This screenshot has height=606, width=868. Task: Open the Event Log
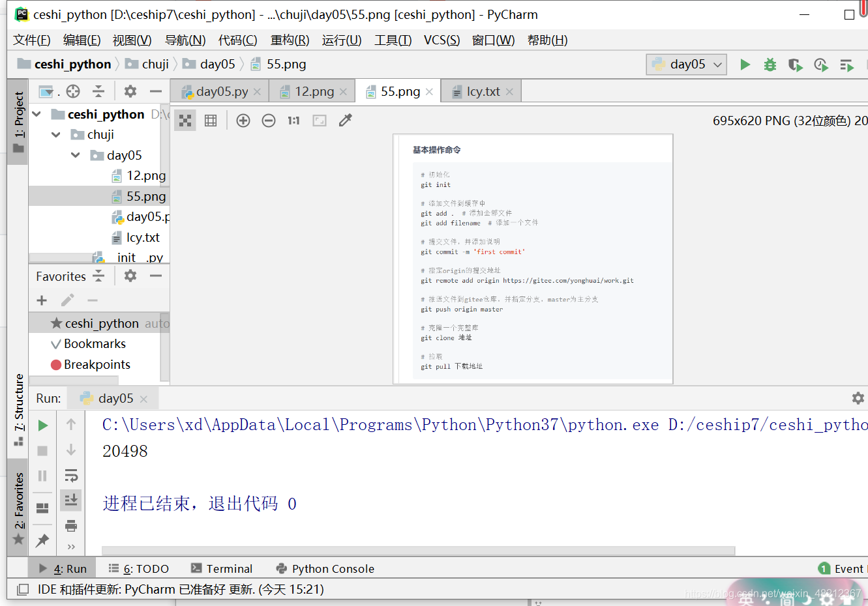coord(841,569)
